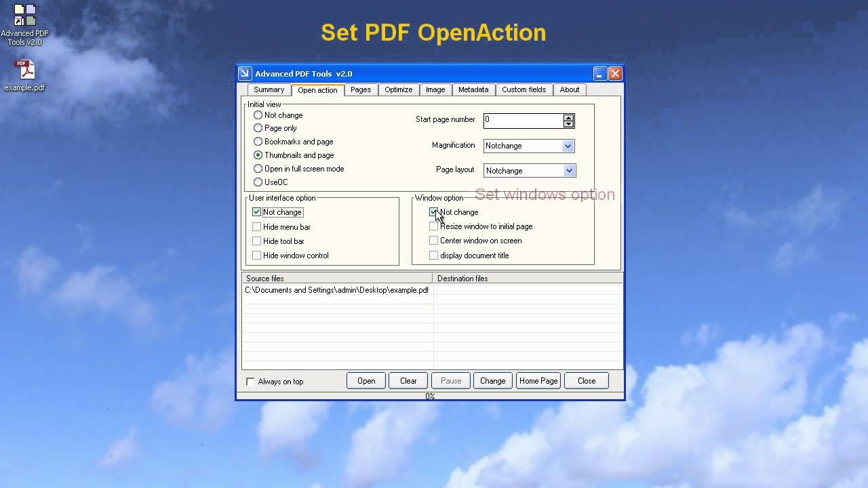Toggle 'Not change' in Window option
This screenshot has height=488, width=868.
[x=434, y=212]
